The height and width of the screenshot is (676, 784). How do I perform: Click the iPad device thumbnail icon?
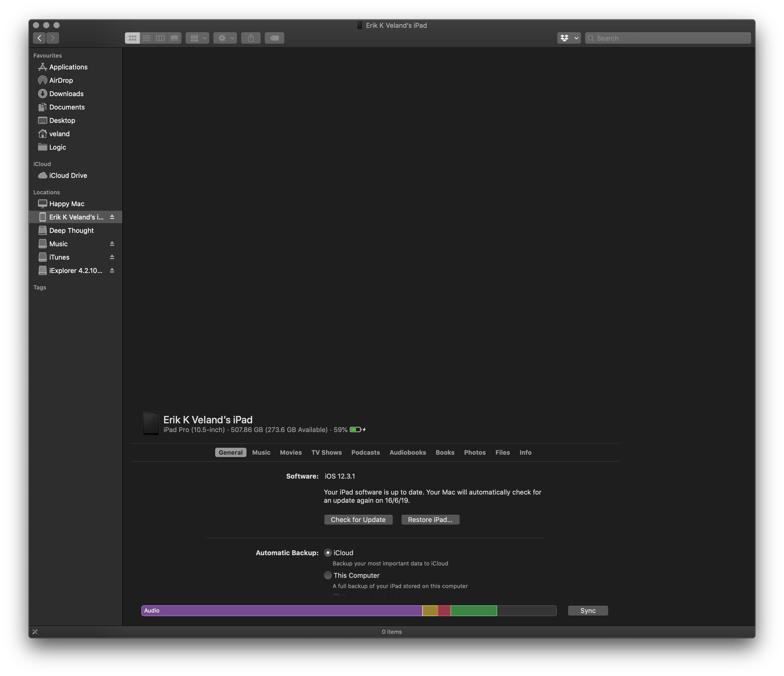pos(151,423)
